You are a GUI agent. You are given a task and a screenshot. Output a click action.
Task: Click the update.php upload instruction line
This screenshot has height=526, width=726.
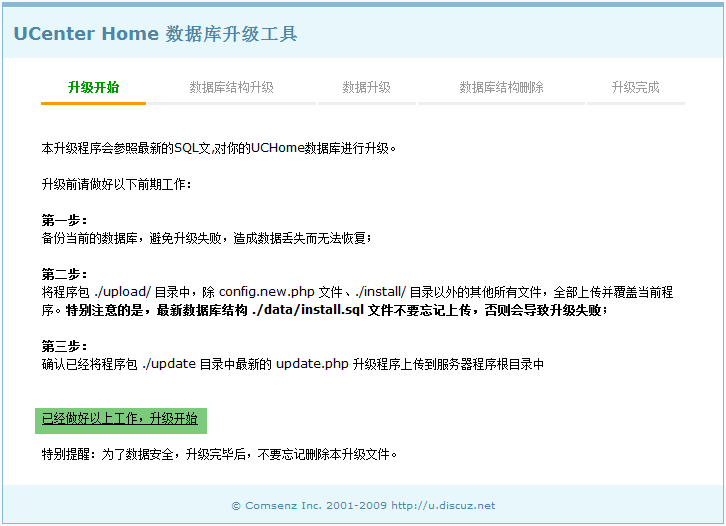click(292, 364)
